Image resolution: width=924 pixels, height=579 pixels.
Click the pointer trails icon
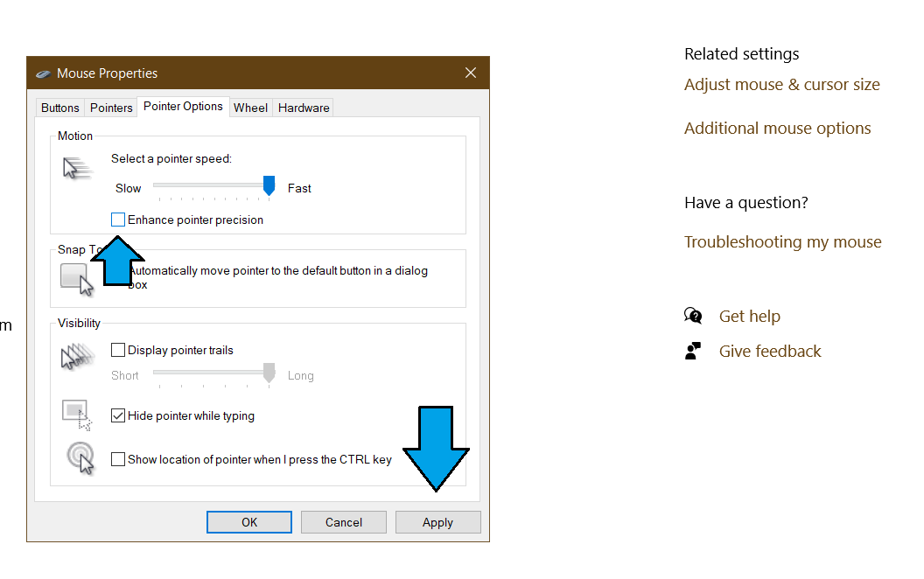(77, 356)
